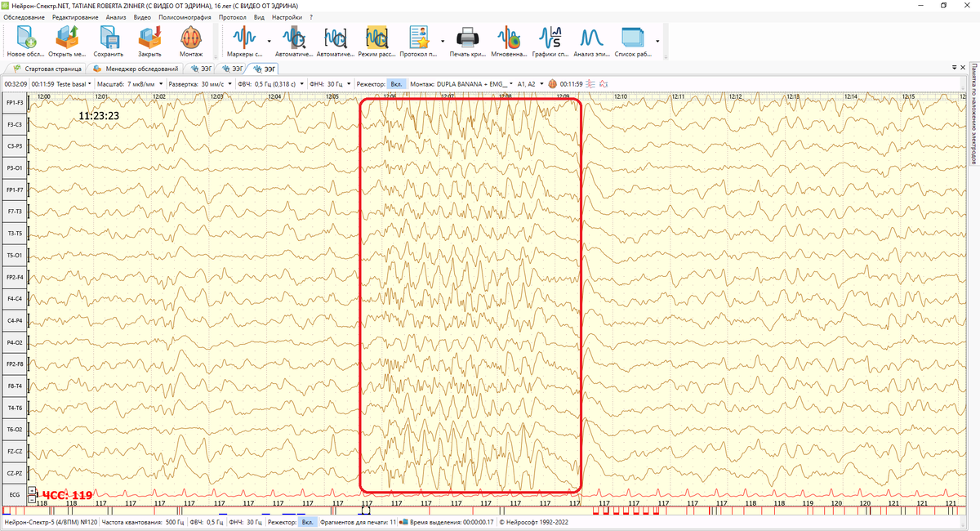The image size is (980, 531).
Task: Open the Видео menu
Action: [142, 17]
